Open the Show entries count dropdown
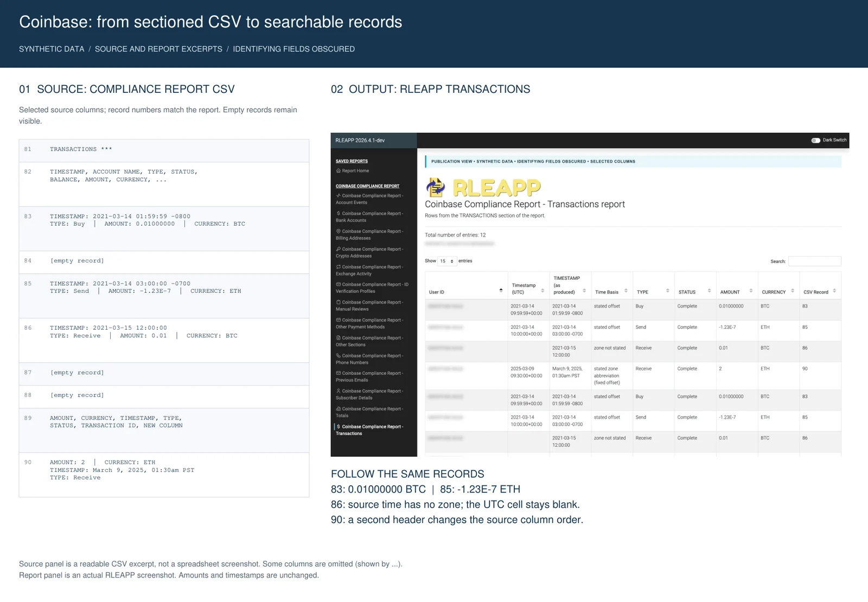 pos(448,261)
